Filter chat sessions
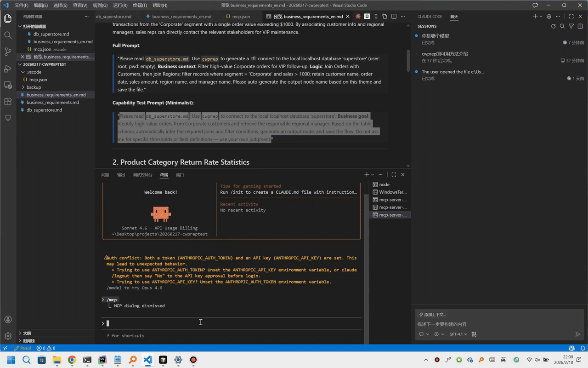588x368 pixels. click(x=571, y=26)
